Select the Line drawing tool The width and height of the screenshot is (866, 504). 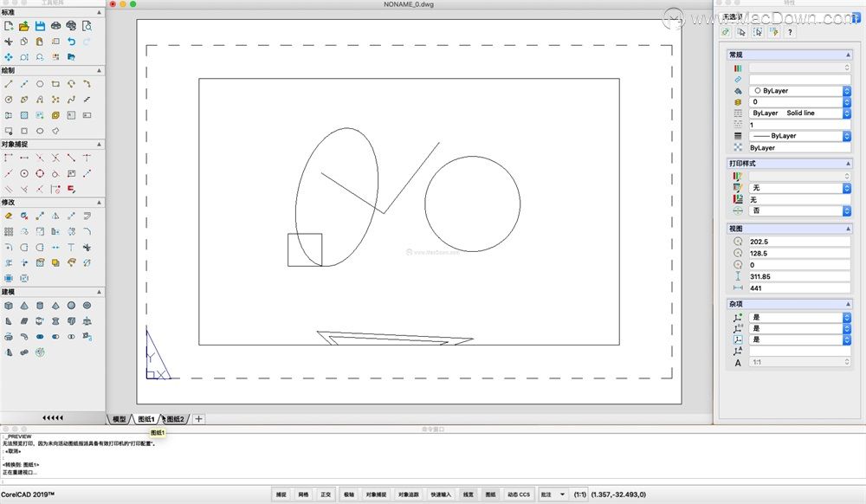click(9, 84)
